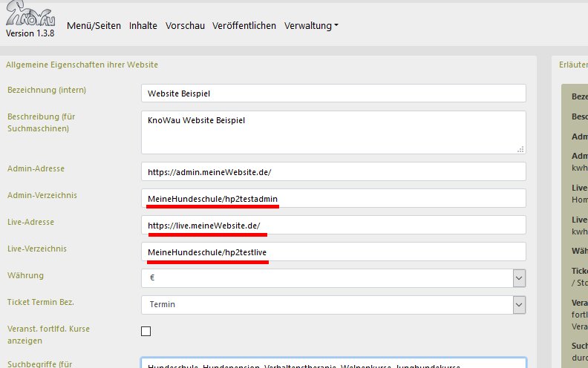Open the Menü/Seiten menu item
The width and height of the screenshot is (588, 368).
94,25
